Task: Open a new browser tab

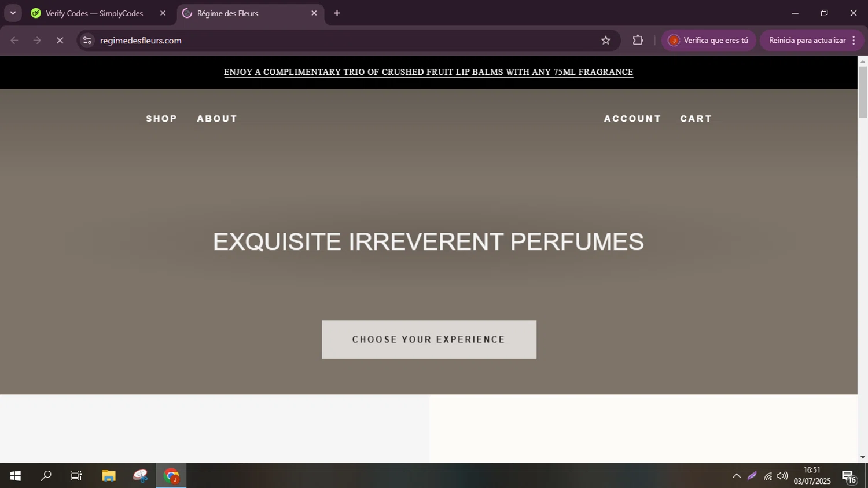Action: pyautogui.click(x=337, y=13)
